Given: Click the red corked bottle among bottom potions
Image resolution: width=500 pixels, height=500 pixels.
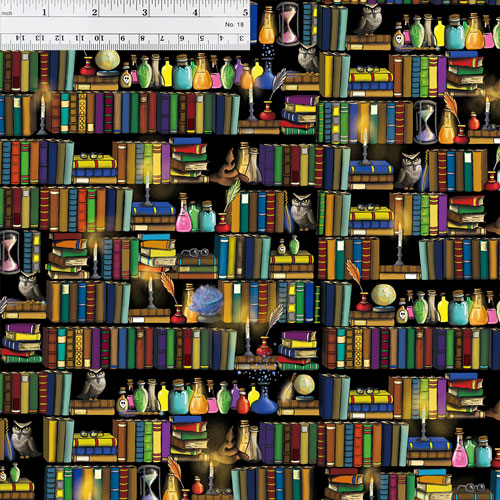Looking at the screenshot, I should tap(243, 401).
